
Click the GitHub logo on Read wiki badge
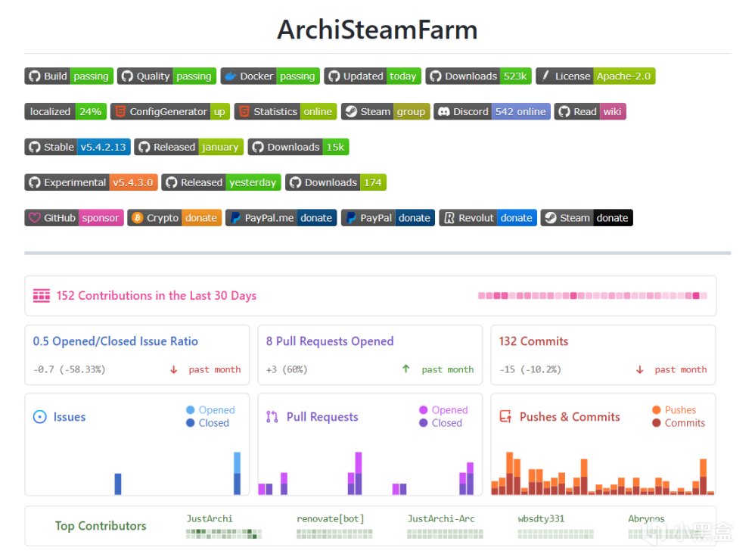(564, 112)
